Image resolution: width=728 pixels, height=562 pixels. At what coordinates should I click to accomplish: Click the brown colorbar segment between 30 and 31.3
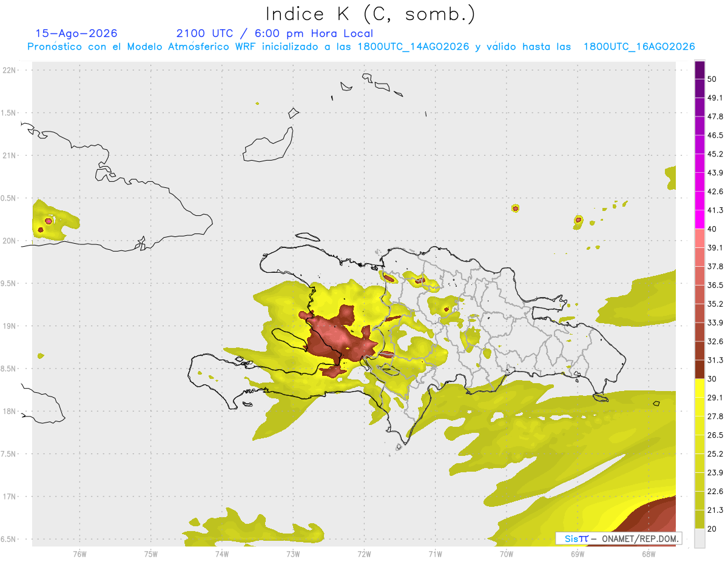(699, 369)
